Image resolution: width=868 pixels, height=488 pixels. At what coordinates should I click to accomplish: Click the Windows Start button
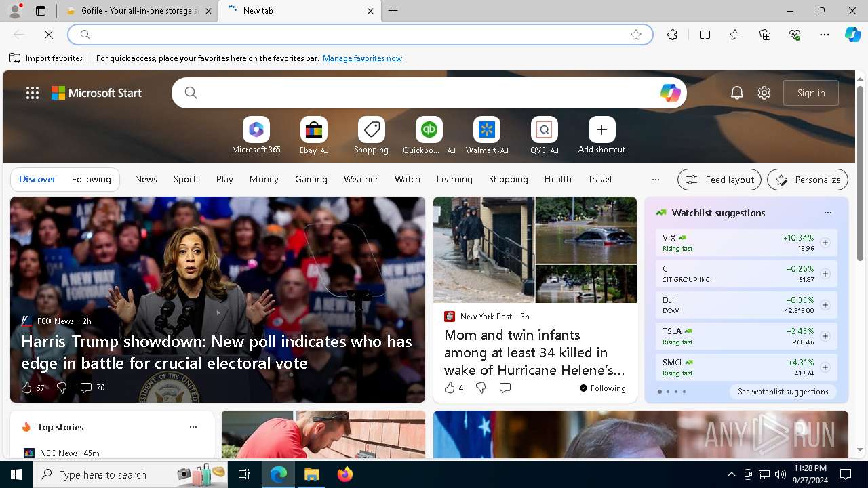point(16,474)
